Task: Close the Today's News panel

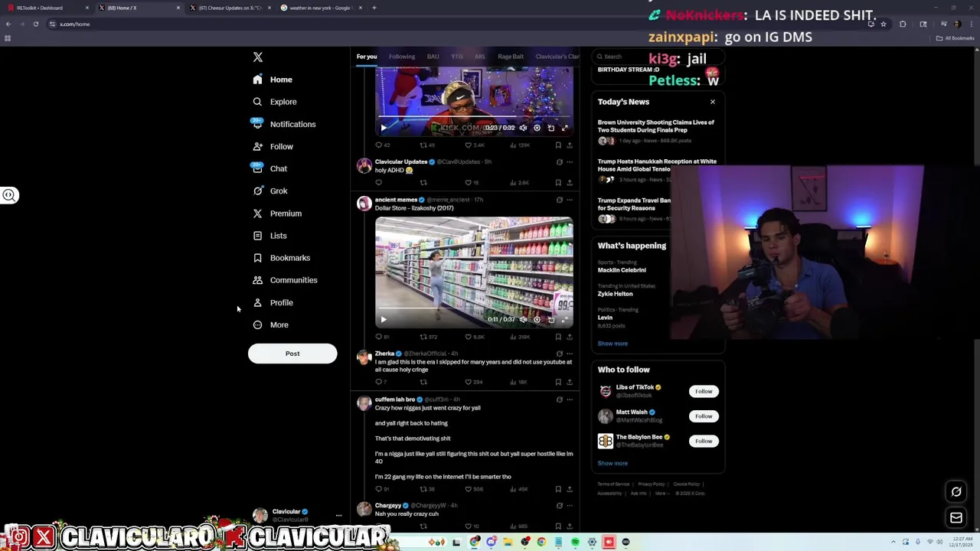Action: 713,102
